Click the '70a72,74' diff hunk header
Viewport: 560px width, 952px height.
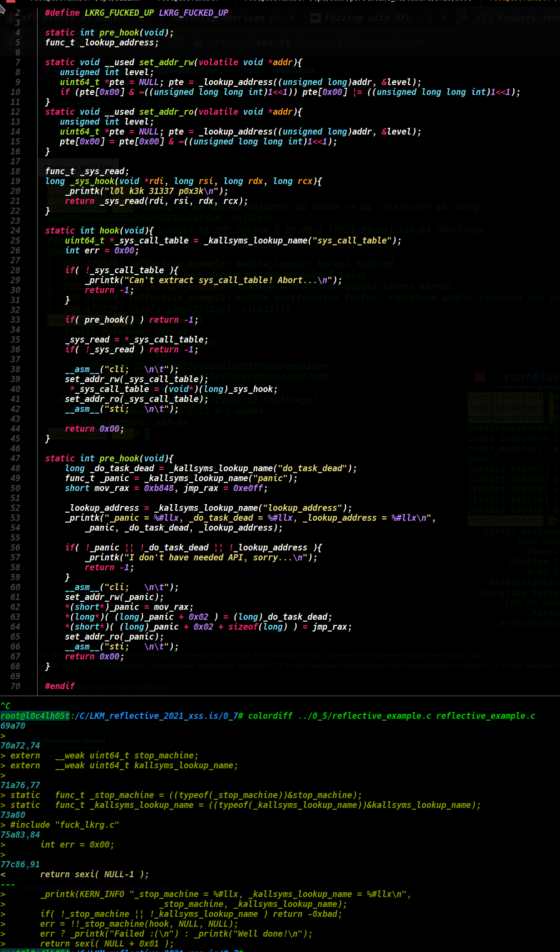[x=20, y=745]
